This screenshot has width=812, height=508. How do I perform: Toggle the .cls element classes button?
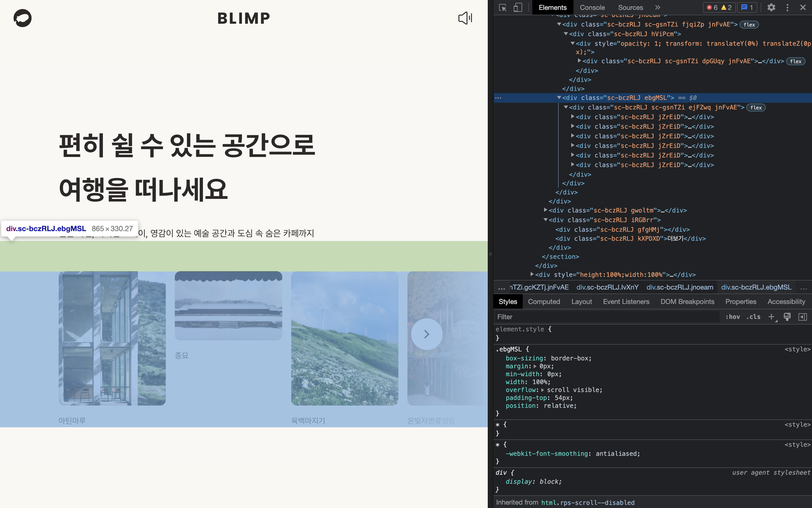(753, 317)
